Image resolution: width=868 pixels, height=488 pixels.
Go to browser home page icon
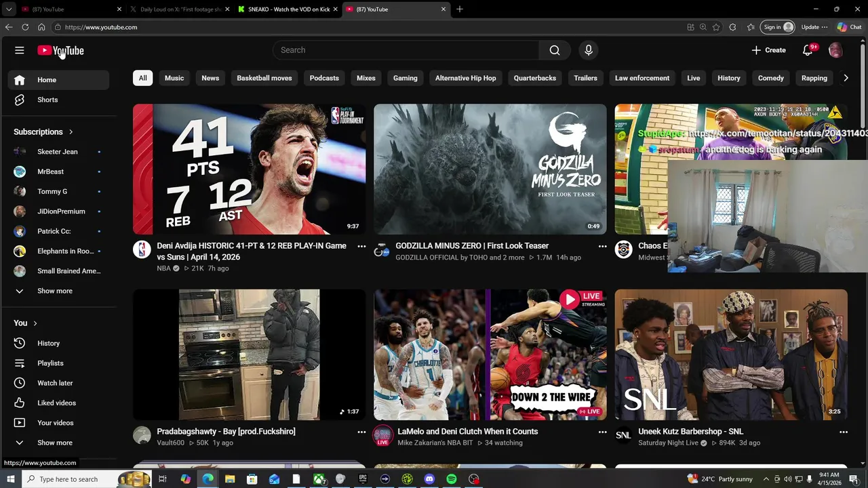coord(41,27)
